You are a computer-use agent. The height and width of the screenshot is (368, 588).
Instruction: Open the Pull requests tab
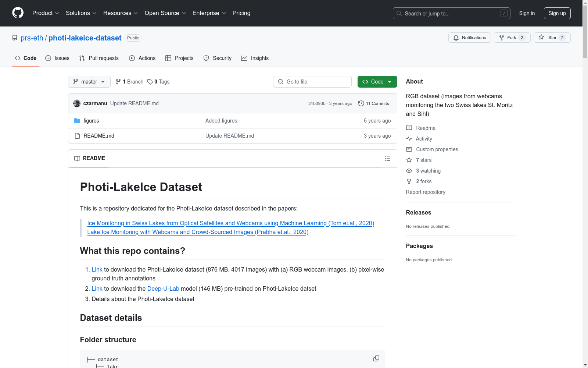[x=99, y=58]
